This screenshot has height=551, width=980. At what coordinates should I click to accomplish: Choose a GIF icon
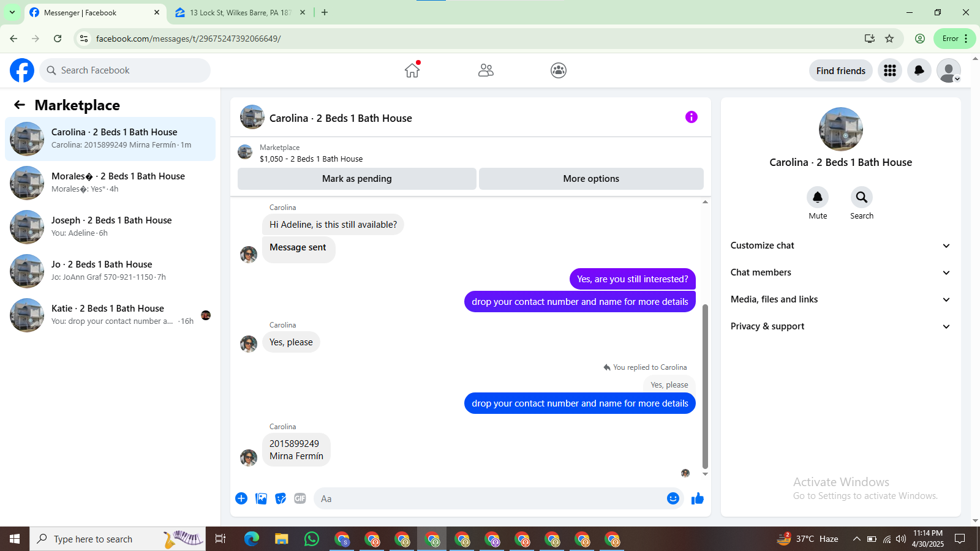300,498
